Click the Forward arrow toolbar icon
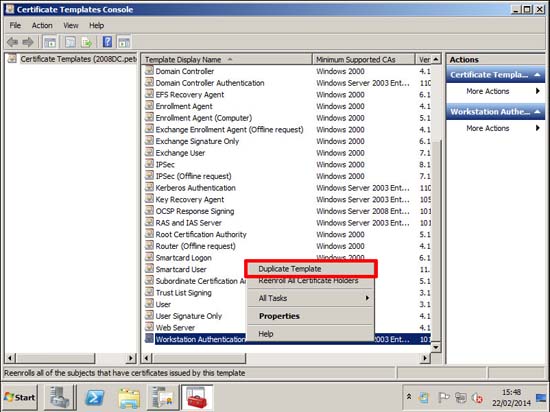The width and height of the screenshot is (550, 412). click(x=28, y=42)
